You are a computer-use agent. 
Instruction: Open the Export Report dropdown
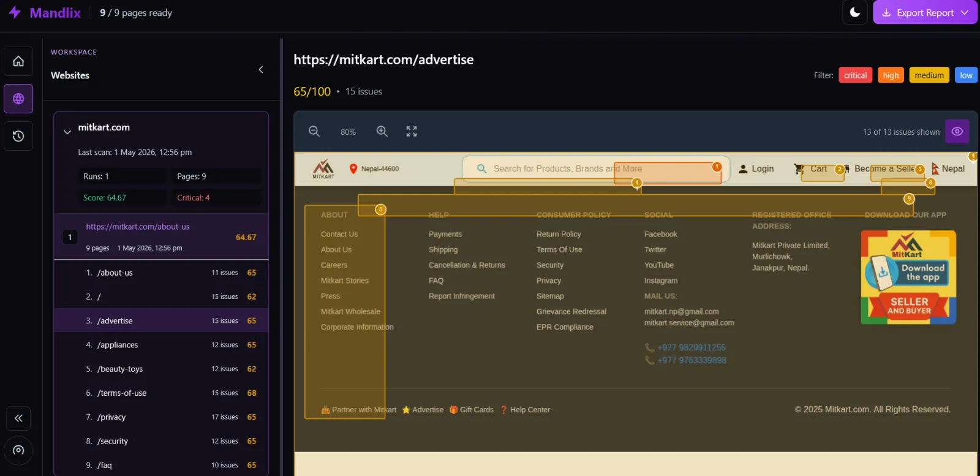(925, 12)
